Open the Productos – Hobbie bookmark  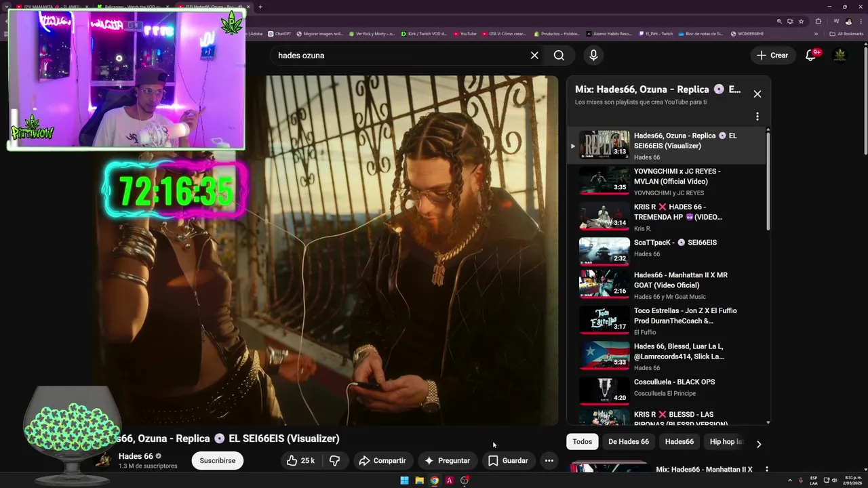pos(557,34)
